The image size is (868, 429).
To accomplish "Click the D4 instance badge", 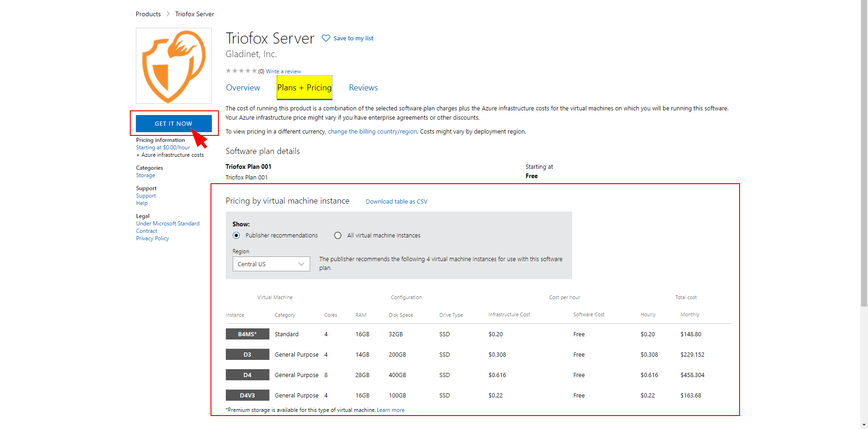I will 248,375.
